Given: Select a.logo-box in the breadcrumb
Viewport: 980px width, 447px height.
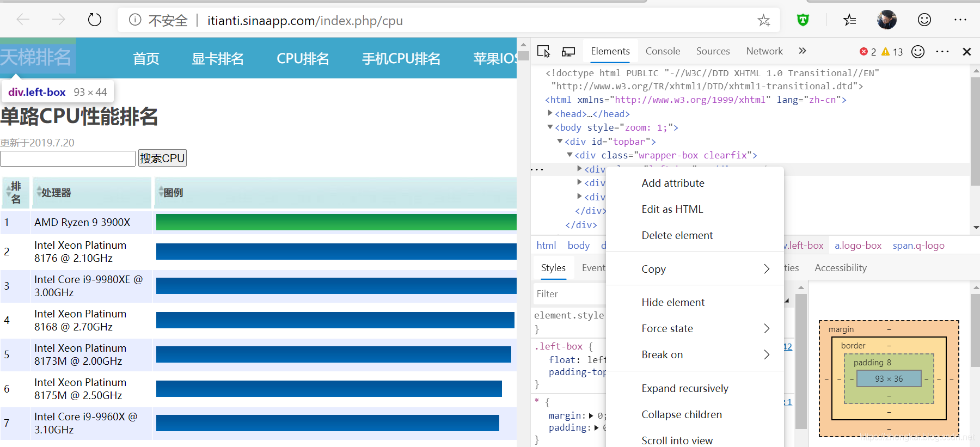Looking at the screenshot, I should (858, 246).
